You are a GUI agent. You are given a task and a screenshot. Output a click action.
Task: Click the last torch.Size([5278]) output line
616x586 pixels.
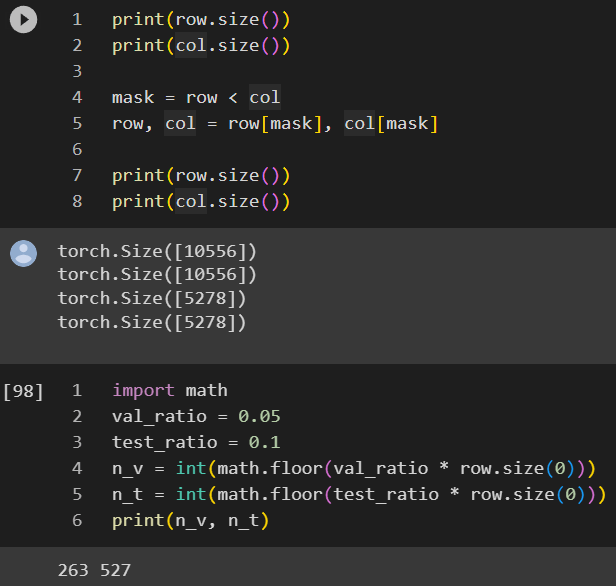pos(151,322)
